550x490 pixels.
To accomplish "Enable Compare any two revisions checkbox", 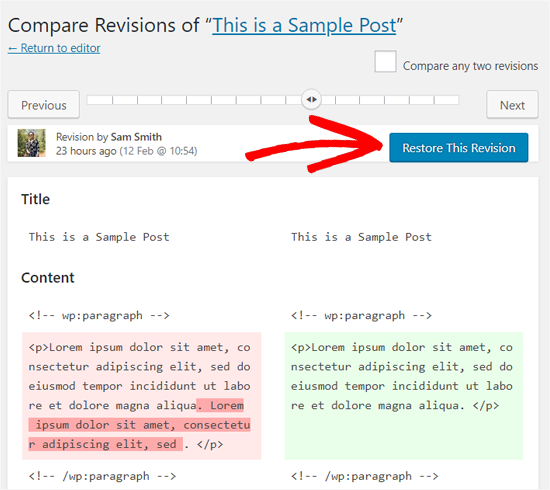I will [x=385, y=61].
